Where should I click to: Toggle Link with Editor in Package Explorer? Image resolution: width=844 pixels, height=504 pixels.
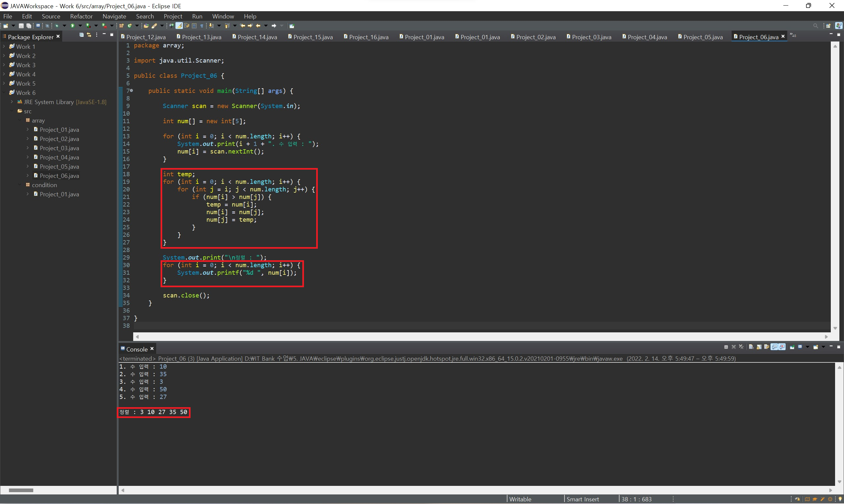pos(89,35)
